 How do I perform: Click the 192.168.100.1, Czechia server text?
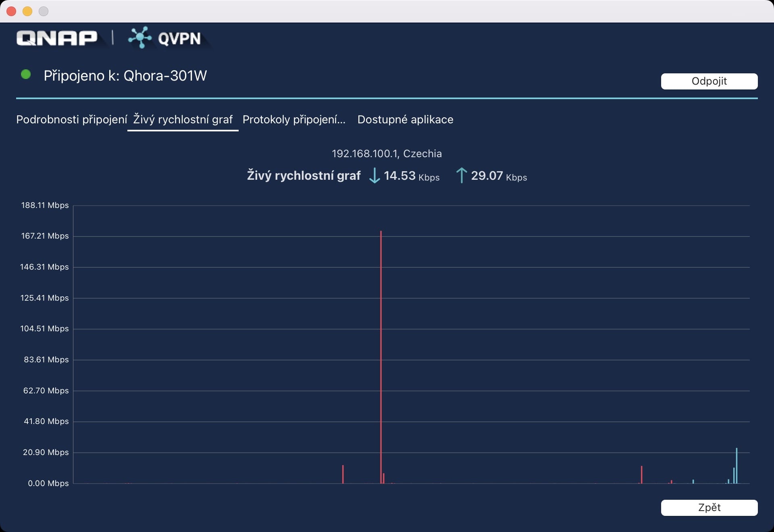click(x=387, y=154)
